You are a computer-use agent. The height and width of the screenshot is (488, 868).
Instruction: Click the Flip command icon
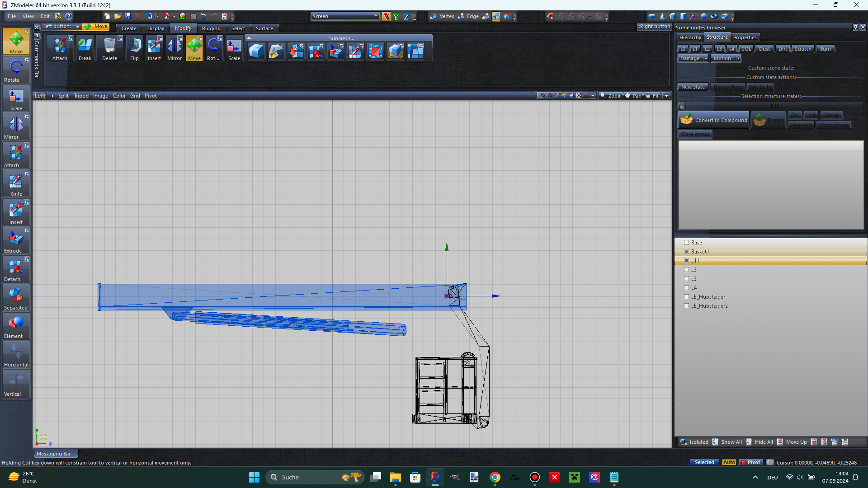coord(134,48)
